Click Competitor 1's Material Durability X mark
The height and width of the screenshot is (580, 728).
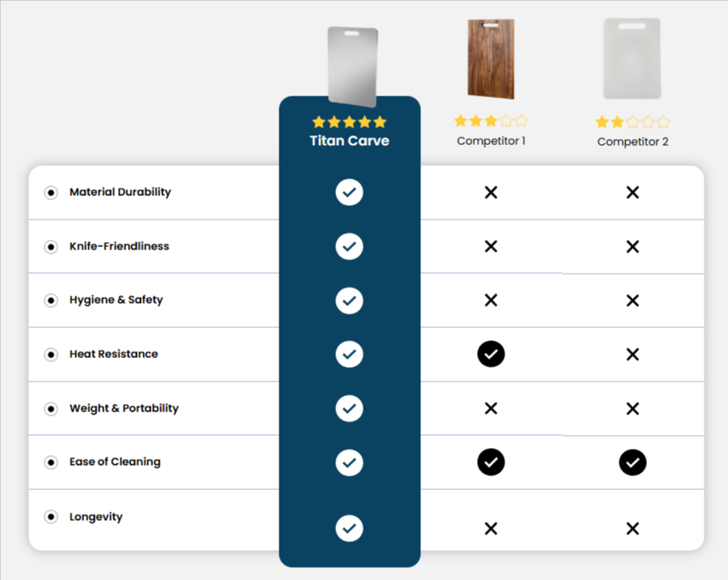[x=491, y=192]
